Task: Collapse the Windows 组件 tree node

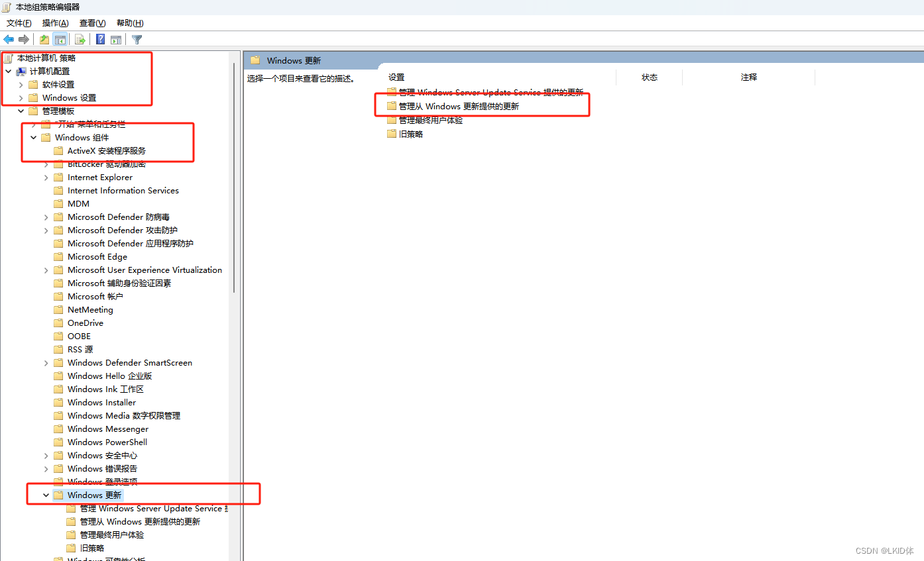Action: (33, 138)
